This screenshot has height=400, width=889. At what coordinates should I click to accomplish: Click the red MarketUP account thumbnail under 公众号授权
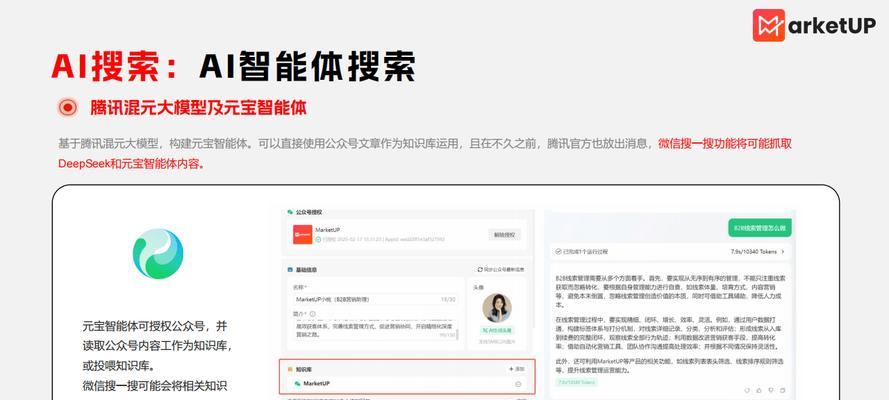point(302,234)
